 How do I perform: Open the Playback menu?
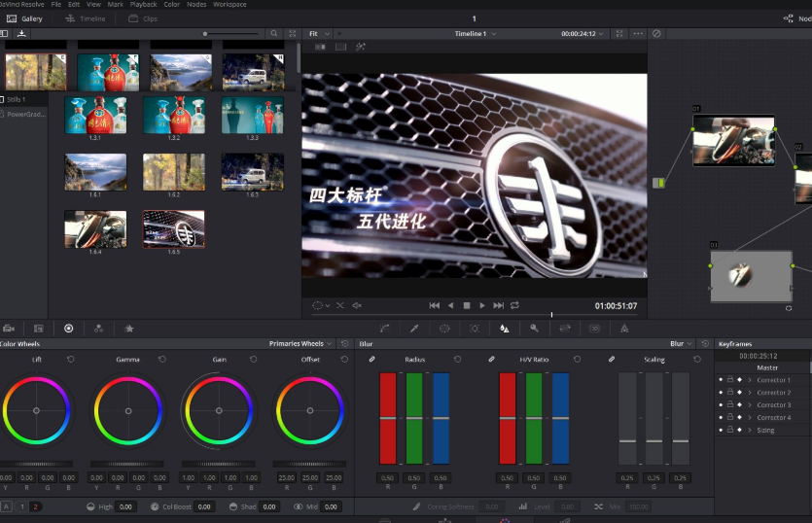pos(143,5)
